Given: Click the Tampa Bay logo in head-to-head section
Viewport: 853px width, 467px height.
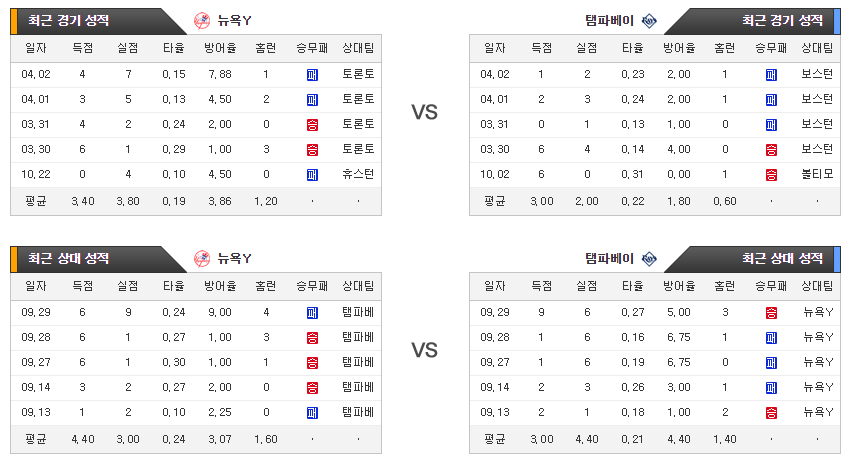Looking at the screenshot, I should pos(649,259).
